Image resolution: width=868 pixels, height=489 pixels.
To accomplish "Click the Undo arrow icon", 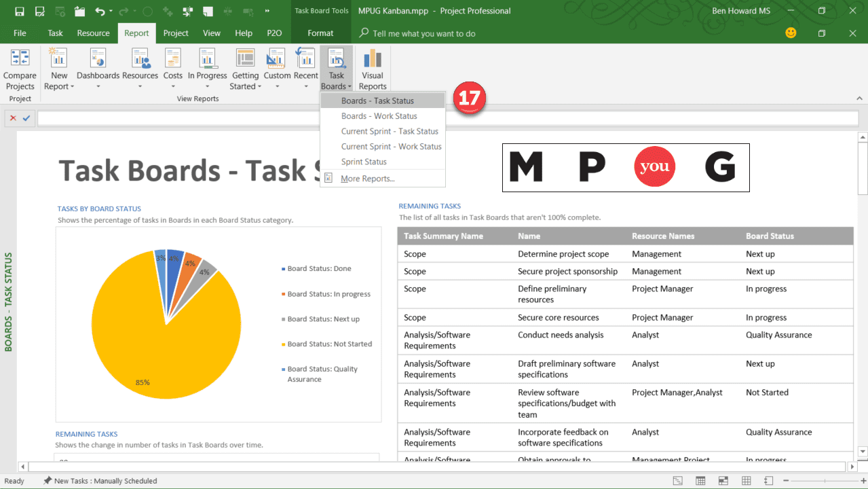I will pyautogui.click(x=100, y=12).
